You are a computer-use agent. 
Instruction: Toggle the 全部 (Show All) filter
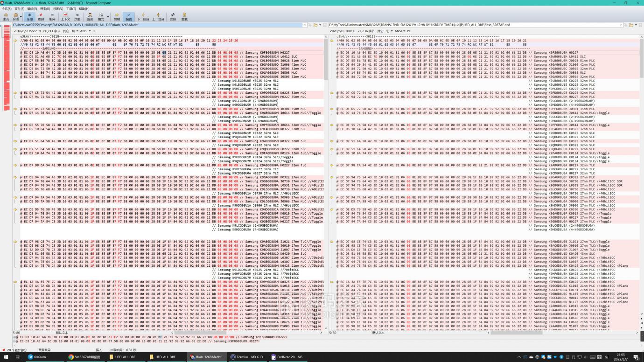pos(29,17)
